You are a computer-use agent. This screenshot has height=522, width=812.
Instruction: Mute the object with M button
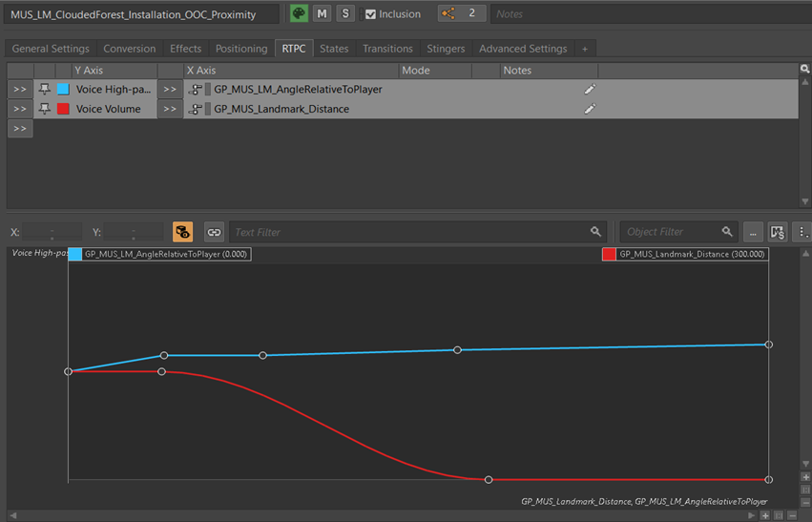coord(322,13)
